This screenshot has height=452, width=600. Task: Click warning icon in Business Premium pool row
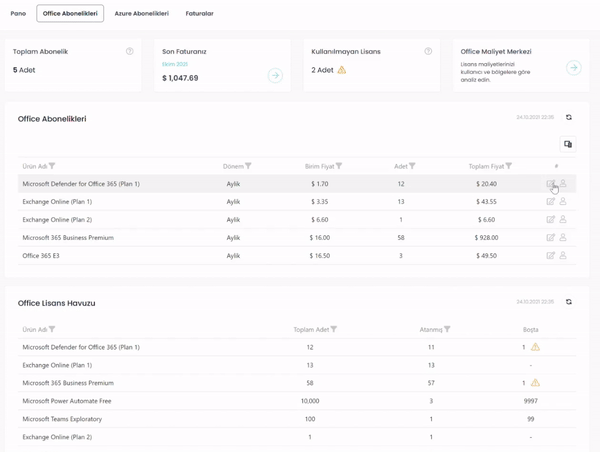[x=535, y=383]
